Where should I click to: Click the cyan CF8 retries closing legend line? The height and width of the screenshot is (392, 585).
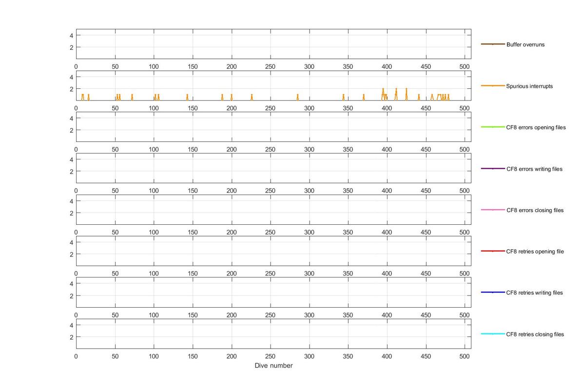coord(492,334)
